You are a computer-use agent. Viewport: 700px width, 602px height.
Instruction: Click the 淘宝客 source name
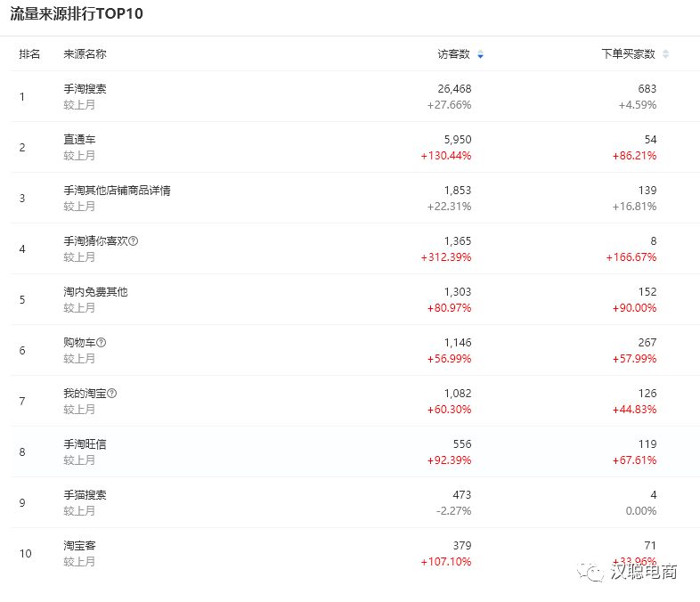pyautogui.click(x=79, y=546)
